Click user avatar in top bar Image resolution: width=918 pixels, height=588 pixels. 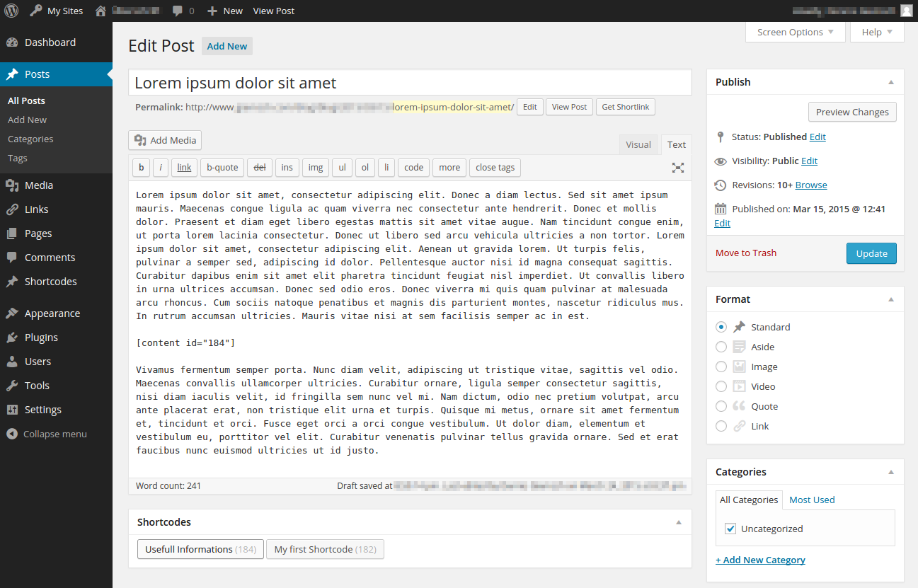(x=906, y=11)
